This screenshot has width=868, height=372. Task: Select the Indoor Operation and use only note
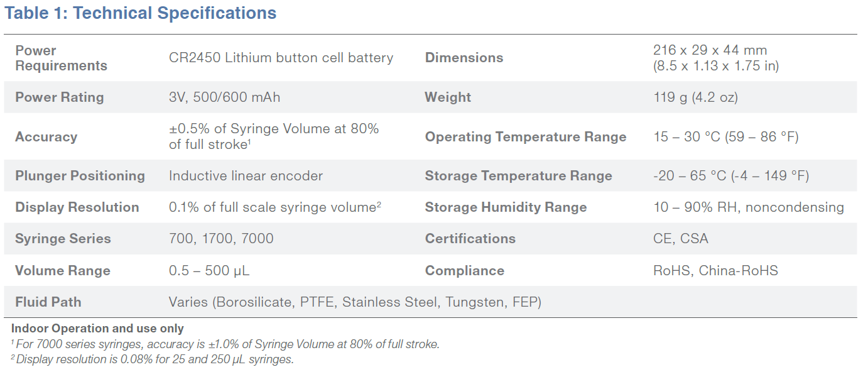97,329
